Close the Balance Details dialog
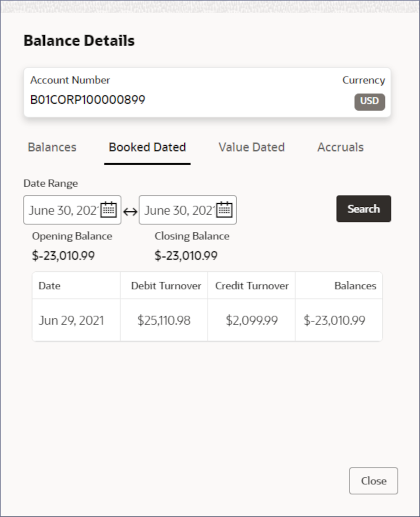 coord(373,481)
